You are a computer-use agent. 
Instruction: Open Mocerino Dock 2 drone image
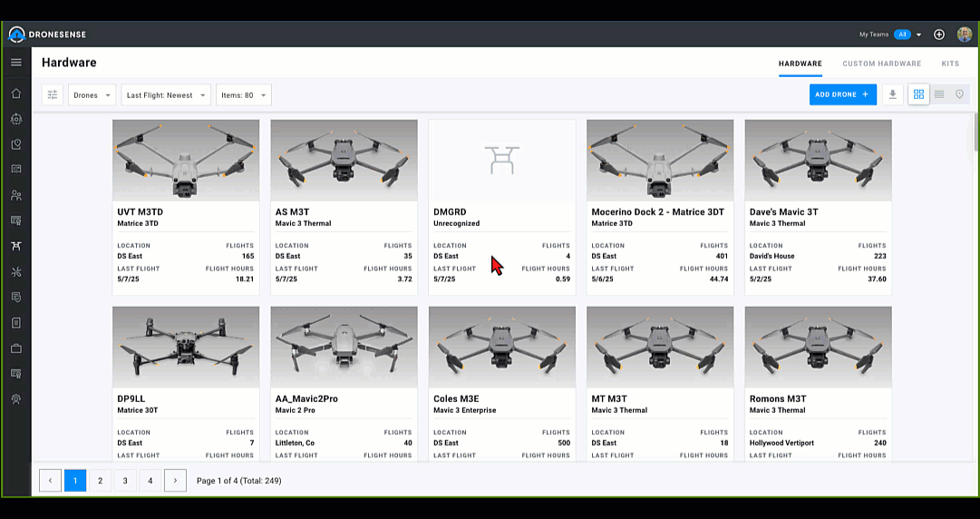[x=660, y=160]
